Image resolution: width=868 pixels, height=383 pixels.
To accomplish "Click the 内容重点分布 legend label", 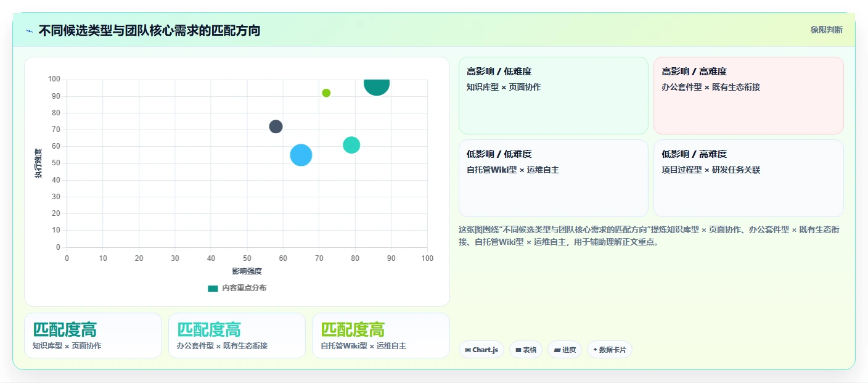I will click(244, 288).
